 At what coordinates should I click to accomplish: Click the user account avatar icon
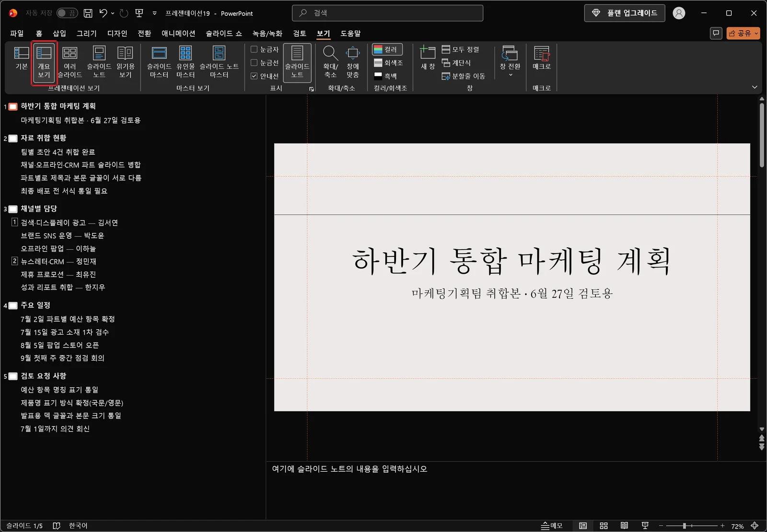tap(679, 13)
